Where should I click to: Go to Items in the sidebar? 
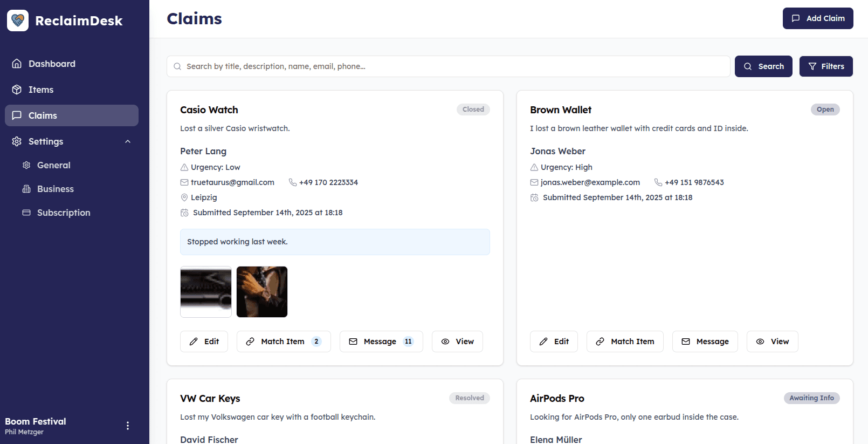pyautogui.click(x=72, y=90)
